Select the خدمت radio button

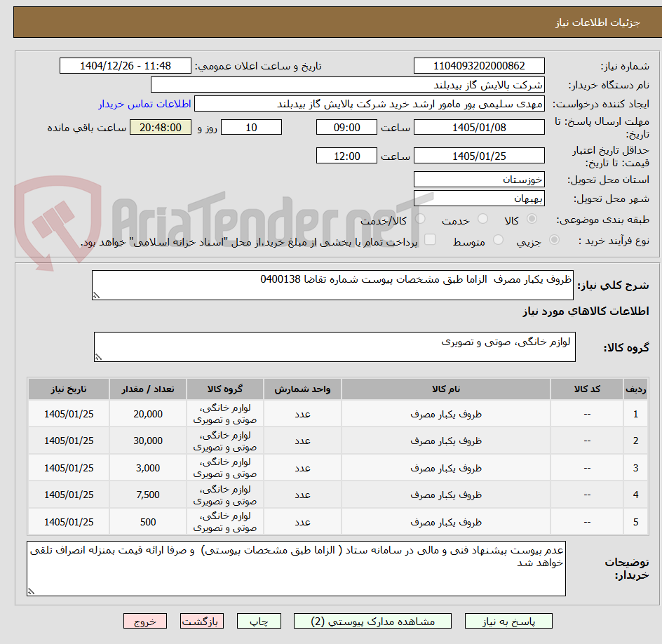pyautogui.click(x=482, y=218)
